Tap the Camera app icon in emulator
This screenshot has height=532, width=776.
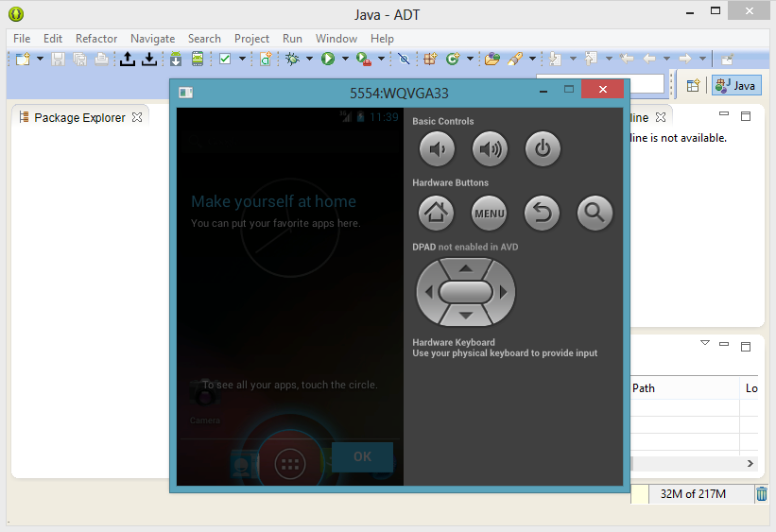coord(204,393)
